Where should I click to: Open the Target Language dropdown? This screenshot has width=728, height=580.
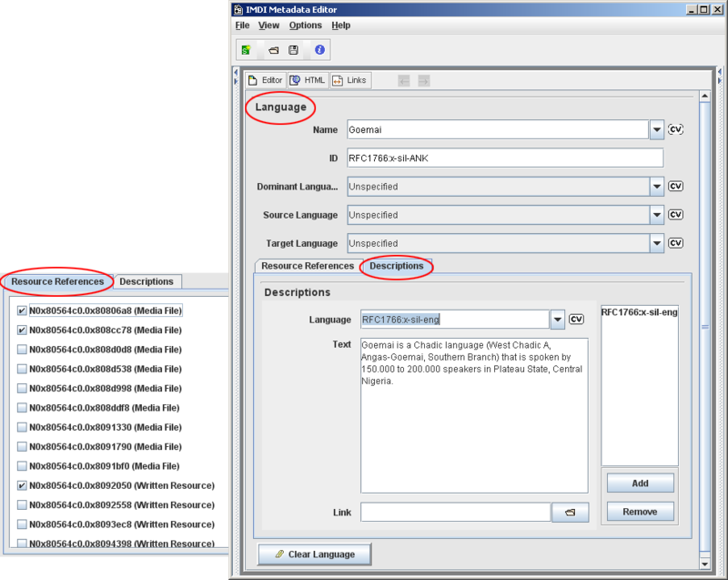point(656,243)
